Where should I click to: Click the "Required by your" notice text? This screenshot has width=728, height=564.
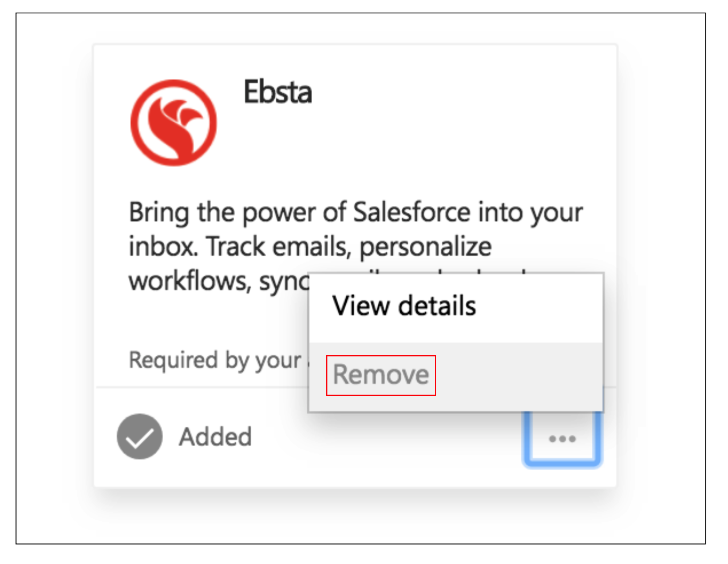coord(215,360)
